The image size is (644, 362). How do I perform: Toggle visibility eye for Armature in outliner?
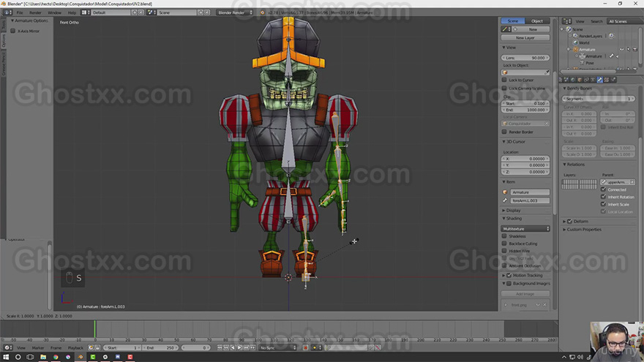(622, 49)
